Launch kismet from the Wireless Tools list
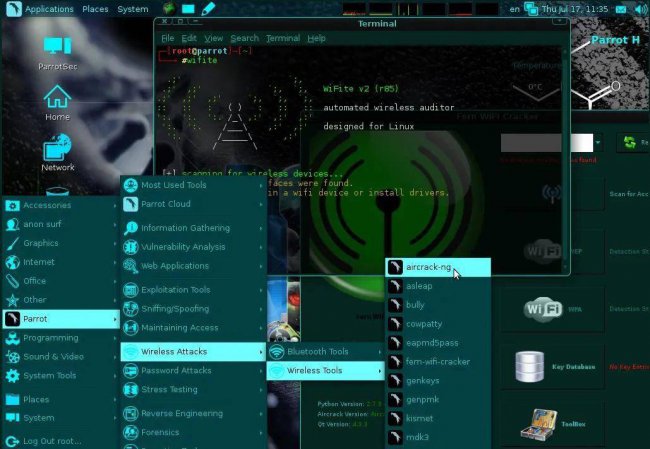The height and width of the screenshot is (449, 650). [x=438, y=418]
